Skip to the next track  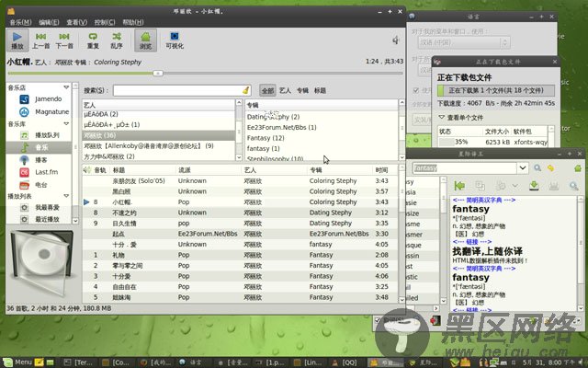(x=64, y=40)
